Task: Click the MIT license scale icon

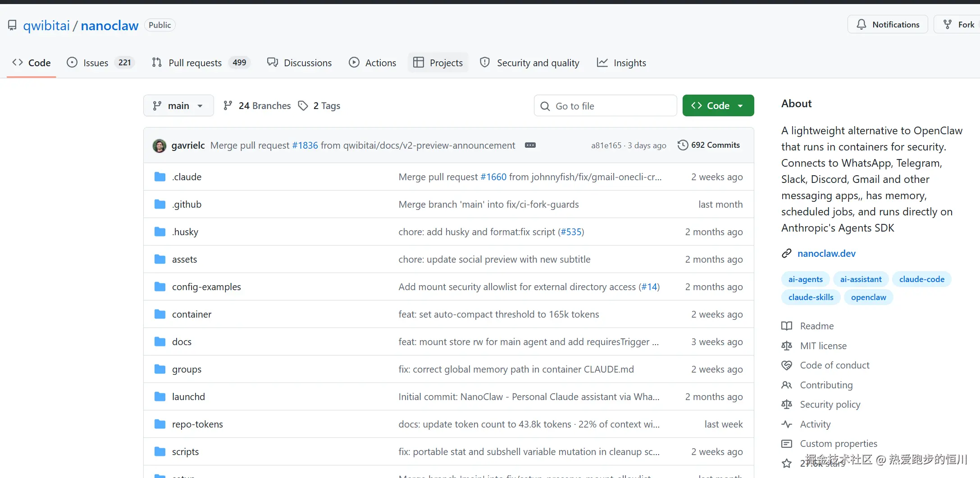Action: click(787, 346)
